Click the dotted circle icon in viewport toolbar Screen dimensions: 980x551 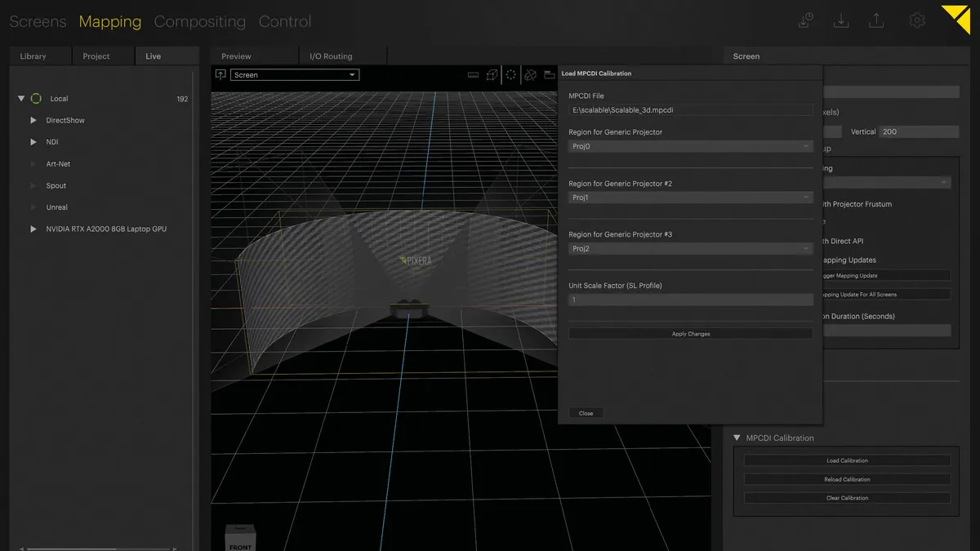pos(510,74)
